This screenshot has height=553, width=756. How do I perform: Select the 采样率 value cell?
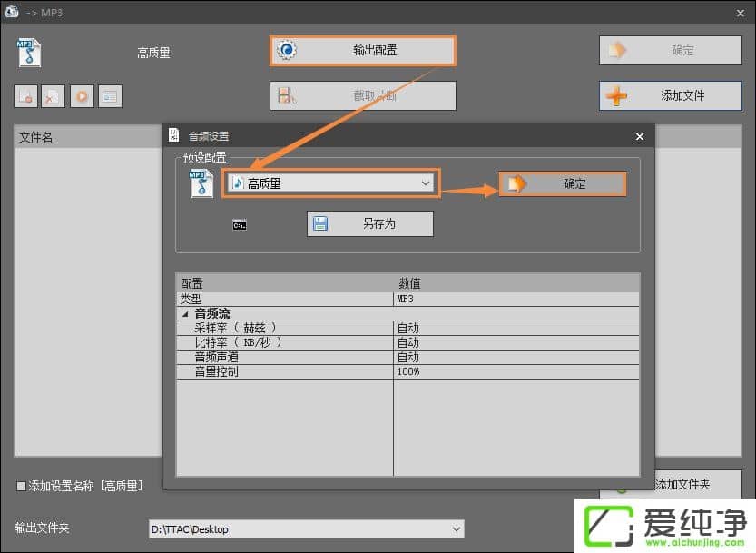click(x=515, y=328)
